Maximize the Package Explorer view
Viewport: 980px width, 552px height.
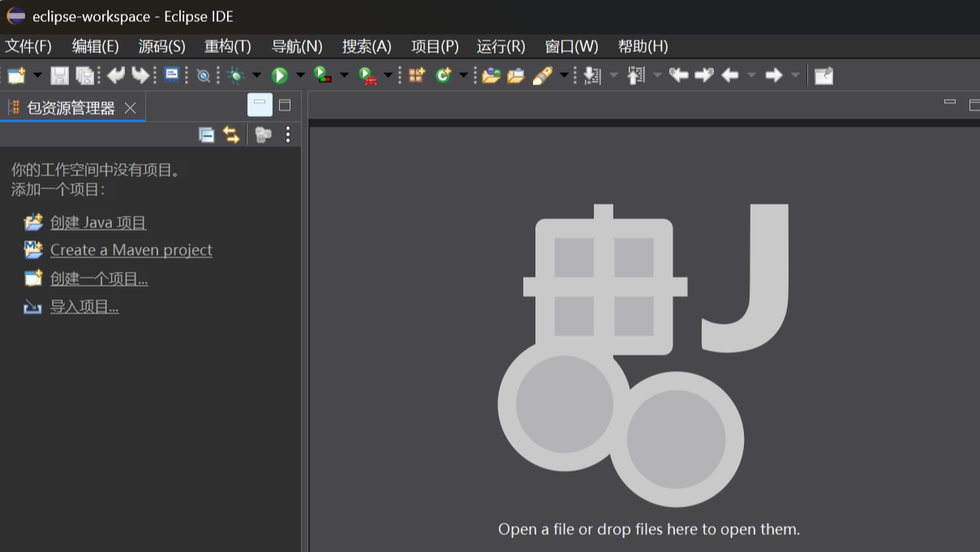click(x=285, y=104)
